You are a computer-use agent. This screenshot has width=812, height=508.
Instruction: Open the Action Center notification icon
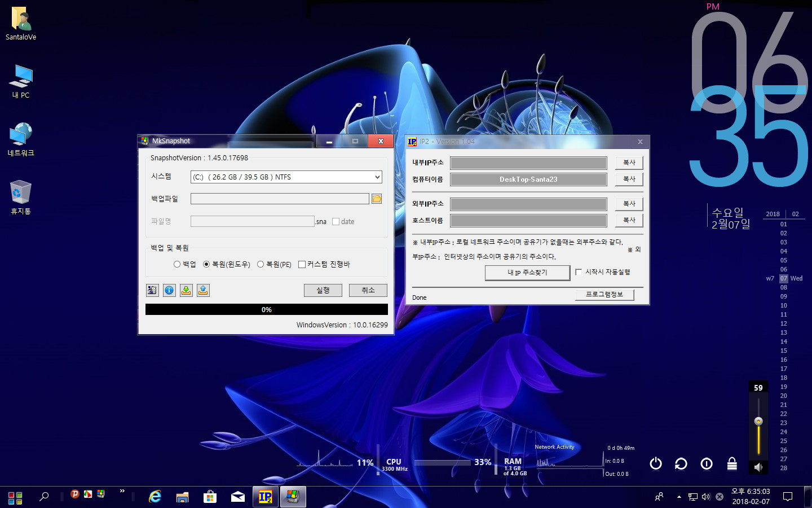click(x=788, y=497)
